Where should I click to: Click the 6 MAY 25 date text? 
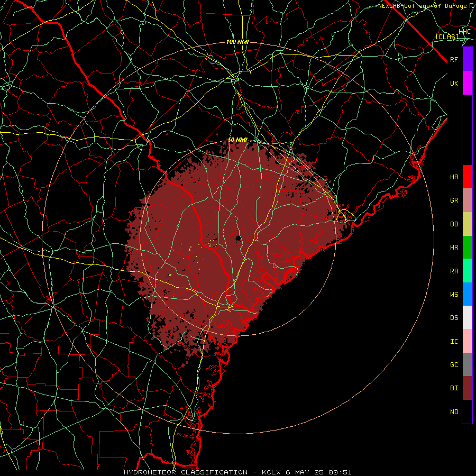coord(305,472)
